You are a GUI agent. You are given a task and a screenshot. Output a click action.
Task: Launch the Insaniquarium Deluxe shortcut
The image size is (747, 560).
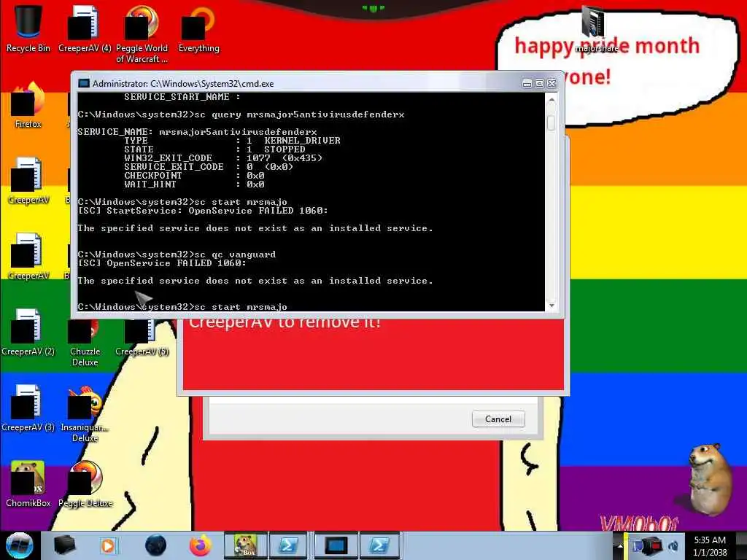tap(85, 414)
